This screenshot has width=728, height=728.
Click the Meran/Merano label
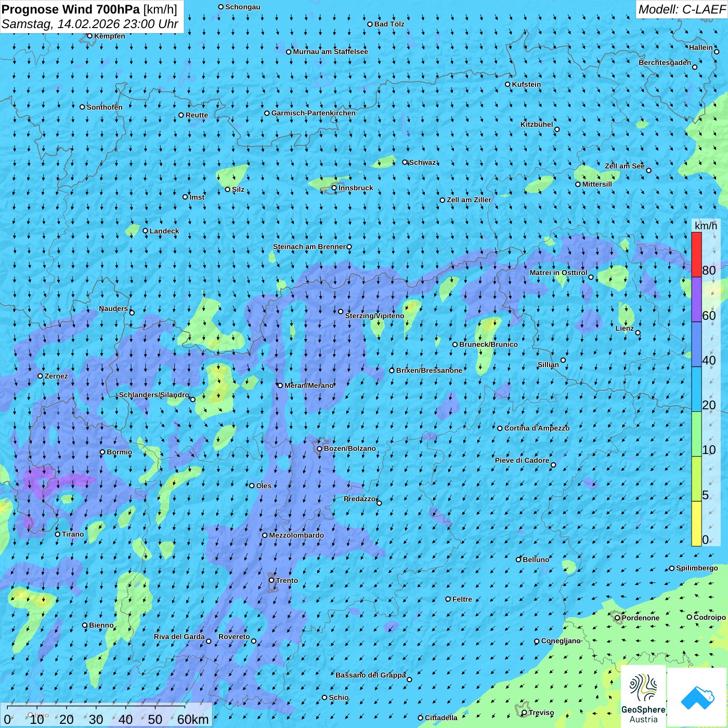(x=309, y=385)
